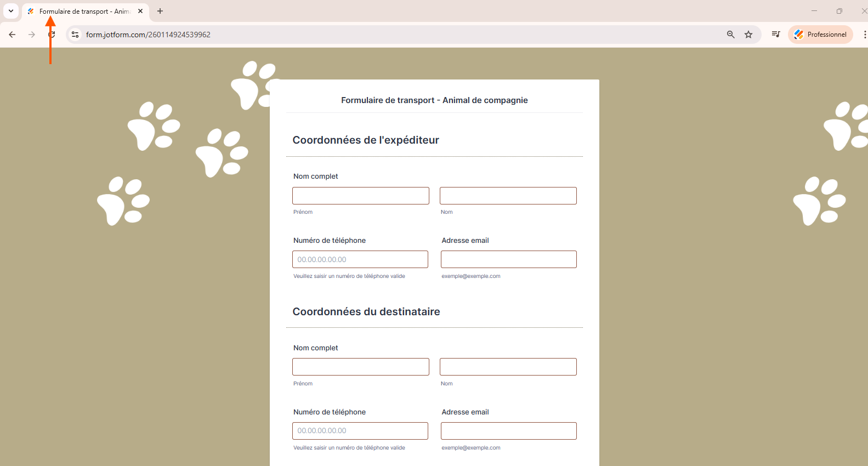
Task: Close the Formulaire de transport tab
Action: [x=140, y=11]
